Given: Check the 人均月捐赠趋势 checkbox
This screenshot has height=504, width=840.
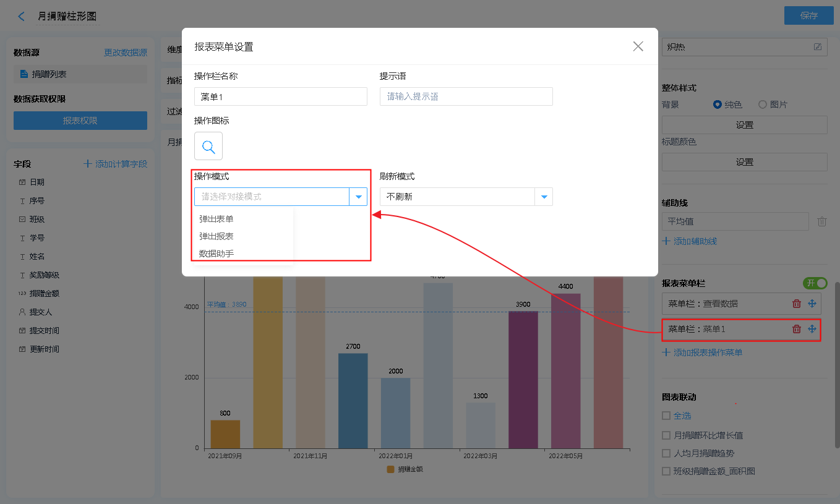Looking at the screenshot, I should click(666, 453).
